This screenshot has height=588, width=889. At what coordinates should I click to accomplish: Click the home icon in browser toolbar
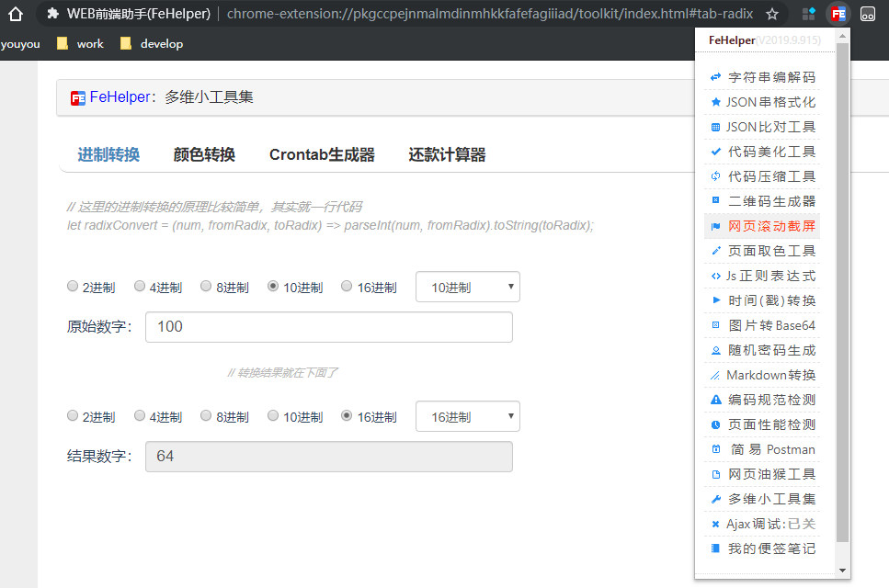click(16, 14)
